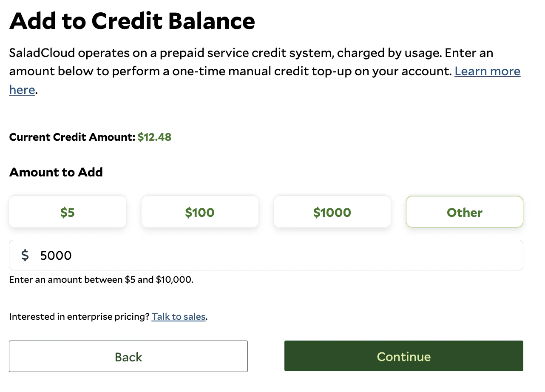
Task: Open the Learn more link
Action: click(488, 71)
